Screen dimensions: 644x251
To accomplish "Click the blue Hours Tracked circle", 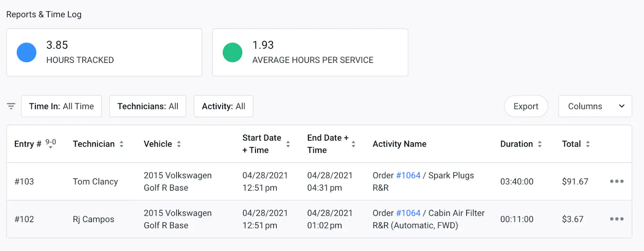I will coord(27,52).
